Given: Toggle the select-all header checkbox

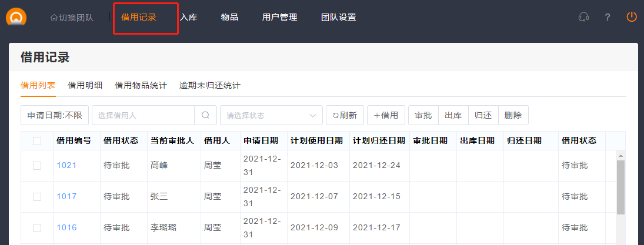Looking at the screenshot, I should point(37,140).
